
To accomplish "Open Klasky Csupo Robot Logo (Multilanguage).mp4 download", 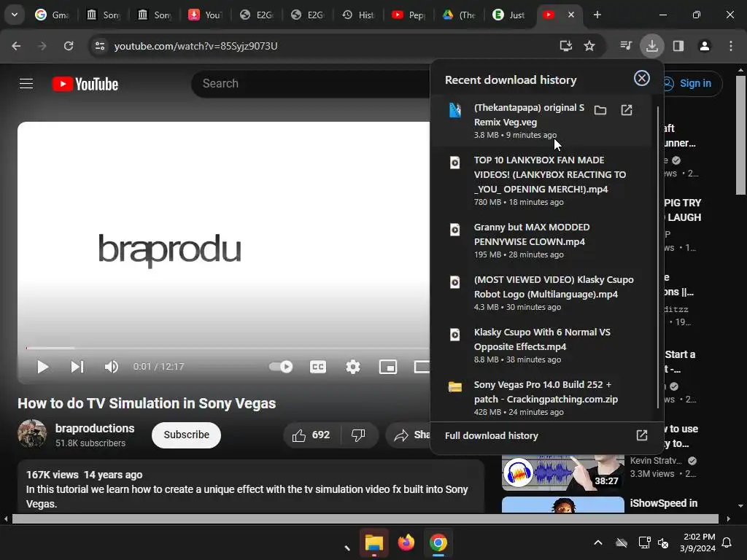I will click(x=541, y=292).
